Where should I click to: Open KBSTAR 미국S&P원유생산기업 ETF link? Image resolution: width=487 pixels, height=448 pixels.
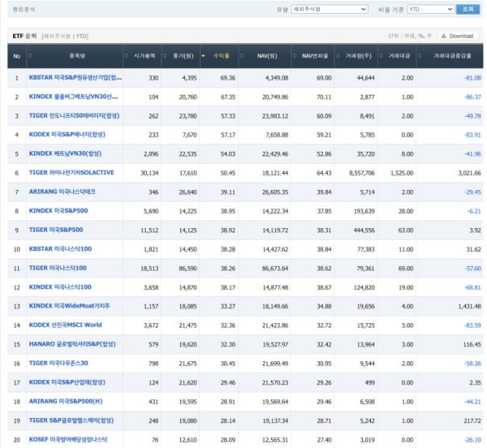pos(75,78)
